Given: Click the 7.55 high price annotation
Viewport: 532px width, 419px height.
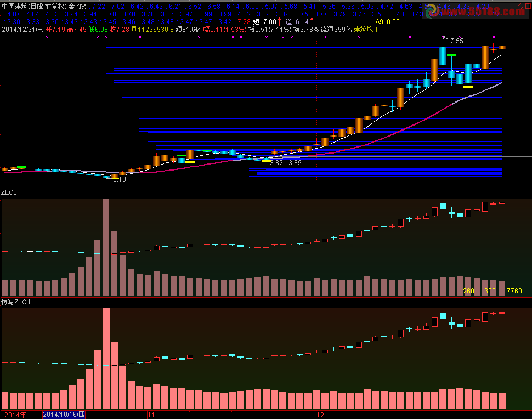Looking at the screenshot, I should click(x=457, y=41).
